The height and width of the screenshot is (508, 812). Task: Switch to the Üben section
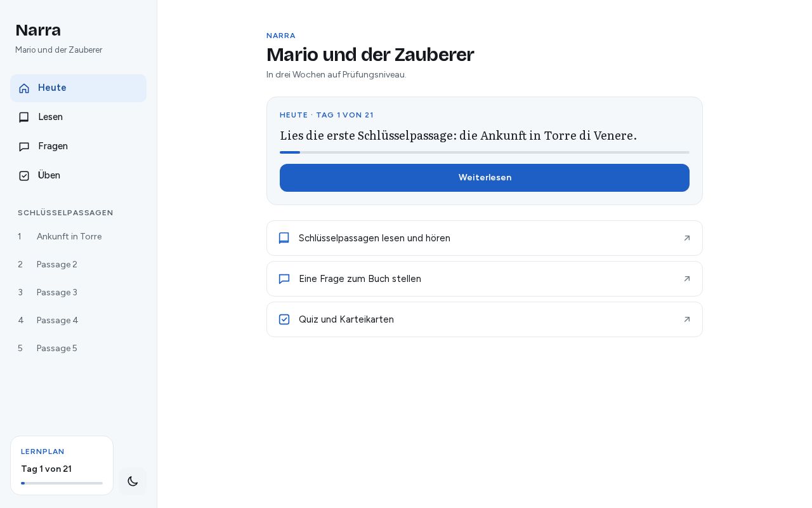pos(78,176)
